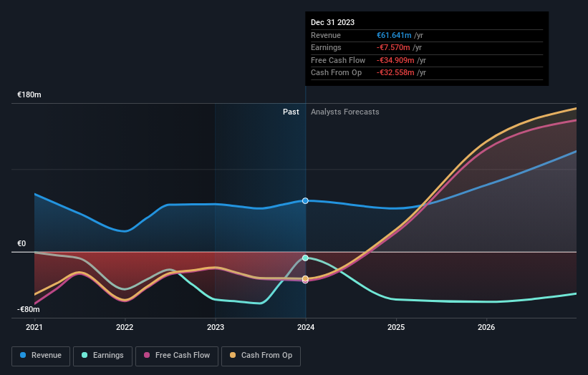Select the 2026 x-axis label

coord(486,327)
